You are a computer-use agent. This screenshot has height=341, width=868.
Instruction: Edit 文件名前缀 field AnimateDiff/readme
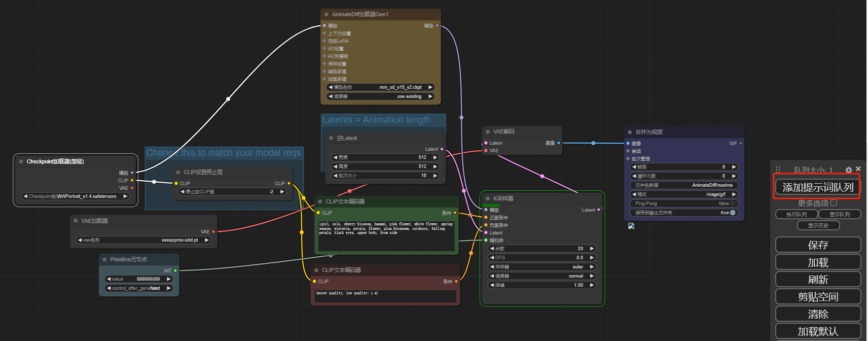click(x=684, y=185)
